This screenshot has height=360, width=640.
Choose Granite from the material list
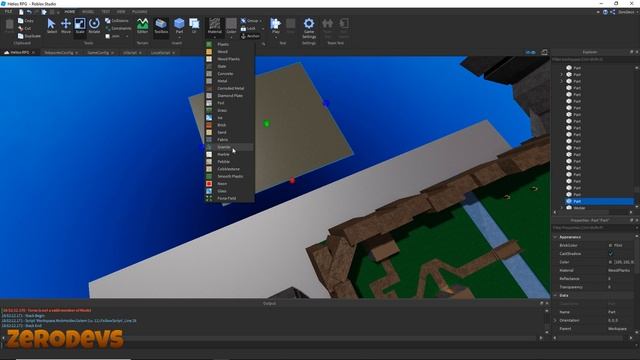[x=229, y=147]
